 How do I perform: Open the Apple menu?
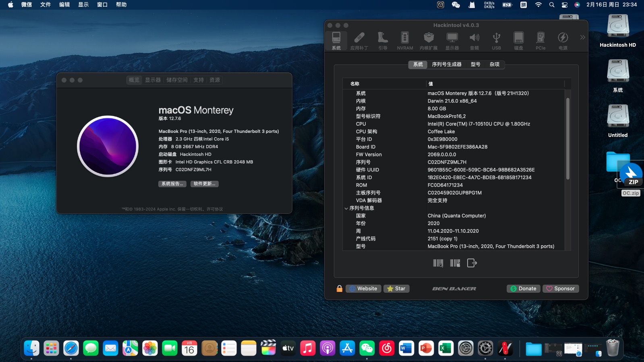click(x=10, y=5)
